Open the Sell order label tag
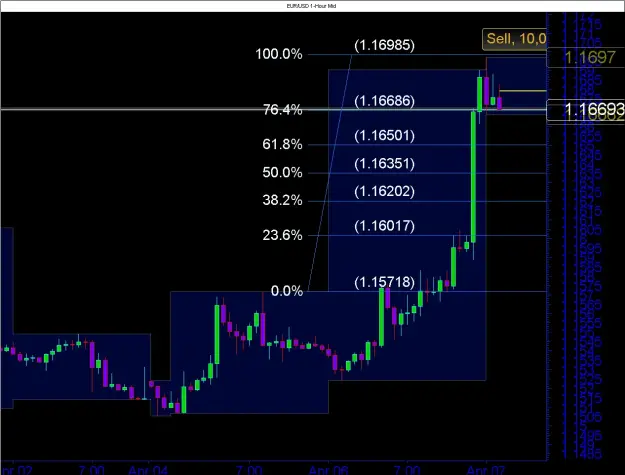The width and height of the screenshot is (625, 475). tap(515, 39)
